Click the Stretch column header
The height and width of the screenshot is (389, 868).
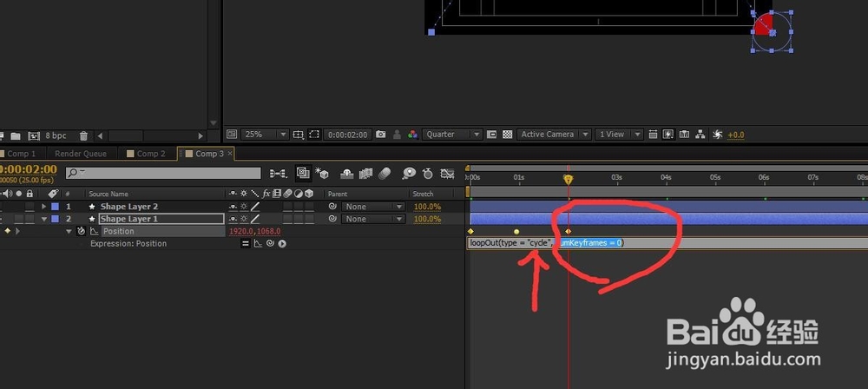(424, 194)
